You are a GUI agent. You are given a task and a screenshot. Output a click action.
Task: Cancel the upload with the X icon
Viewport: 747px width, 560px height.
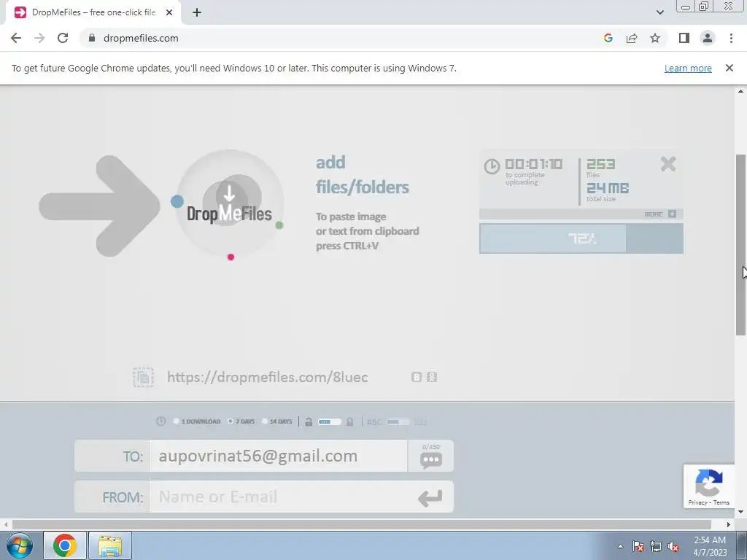[x=668, y=164]
